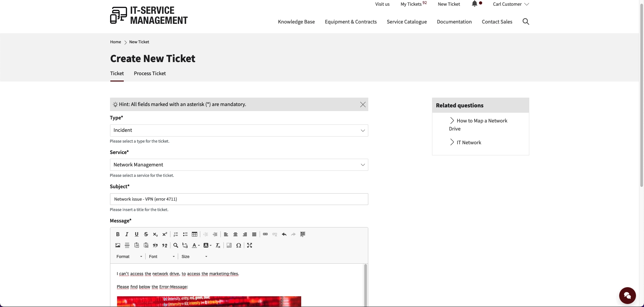Apply superscript formatting

(165, 234)
